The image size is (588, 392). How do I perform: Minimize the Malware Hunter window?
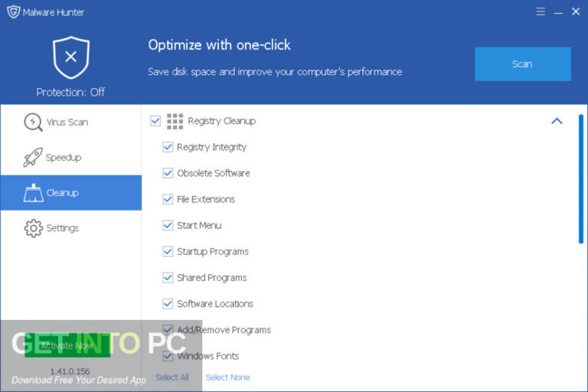[x=558, y=11]
